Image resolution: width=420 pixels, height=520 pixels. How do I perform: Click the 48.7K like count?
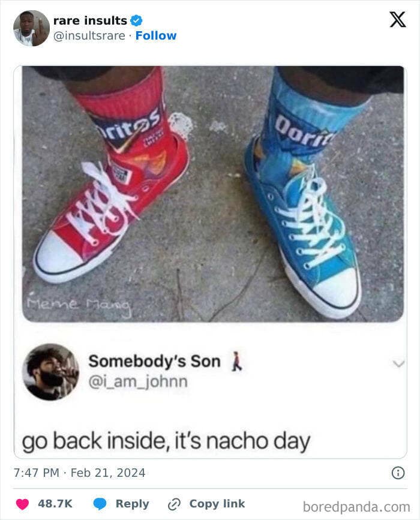point(55,504)
